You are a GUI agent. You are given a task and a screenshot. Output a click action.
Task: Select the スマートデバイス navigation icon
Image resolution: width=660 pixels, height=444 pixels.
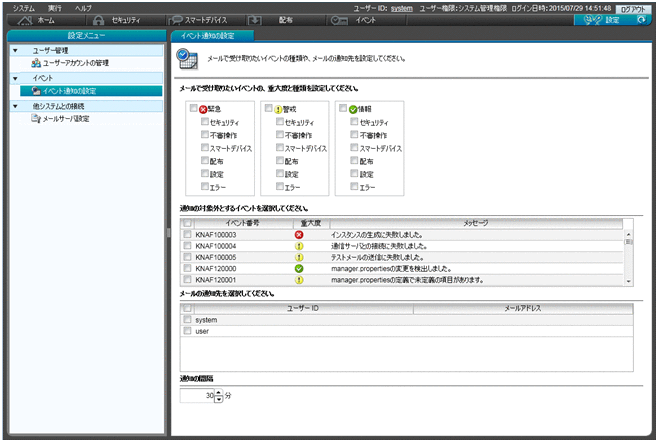(176, 20)
